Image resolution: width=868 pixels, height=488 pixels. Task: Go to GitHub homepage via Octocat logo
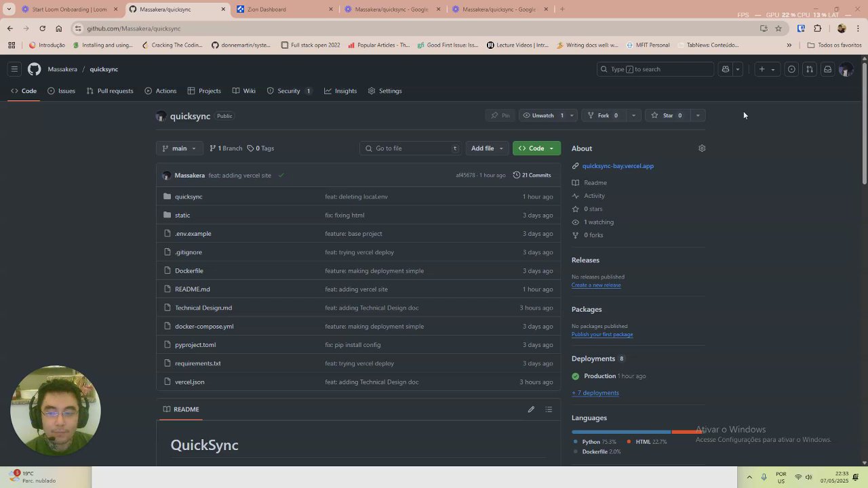(35, 69)
